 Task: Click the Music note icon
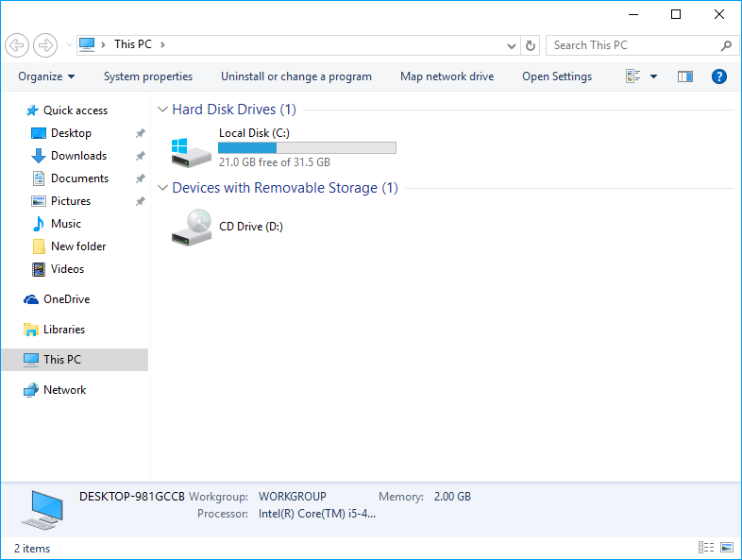pos(39,224)
